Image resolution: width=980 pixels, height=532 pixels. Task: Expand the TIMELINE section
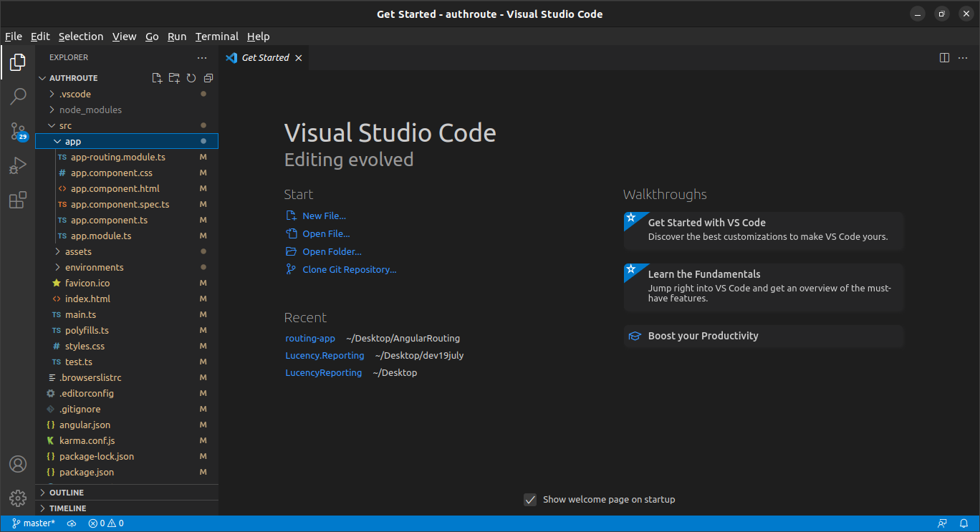[128, 508]
